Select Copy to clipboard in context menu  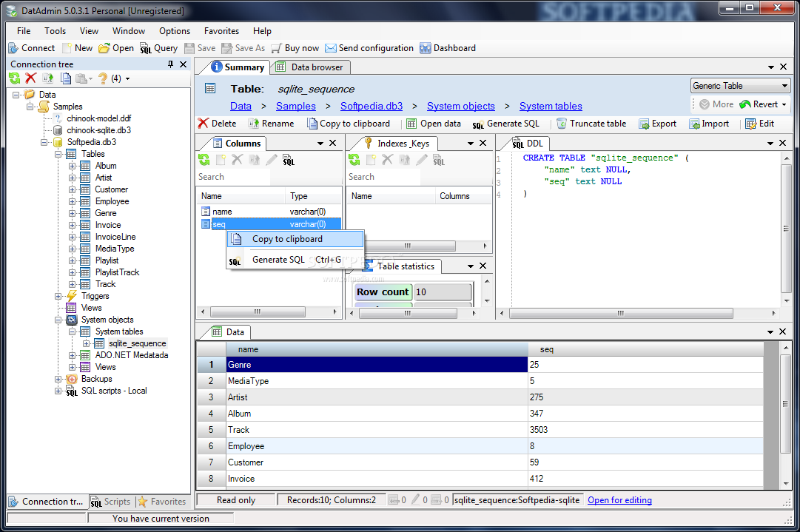pos(295,239)
